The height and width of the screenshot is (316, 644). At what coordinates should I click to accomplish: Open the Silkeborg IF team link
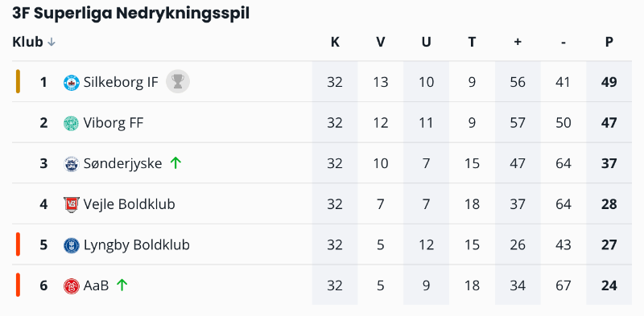(x=121, y=82)
